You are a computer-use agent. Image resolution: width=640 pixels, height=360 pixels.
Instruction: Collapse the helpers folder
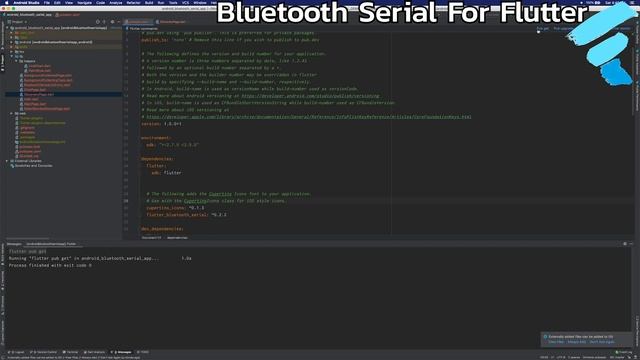point(17,61)
